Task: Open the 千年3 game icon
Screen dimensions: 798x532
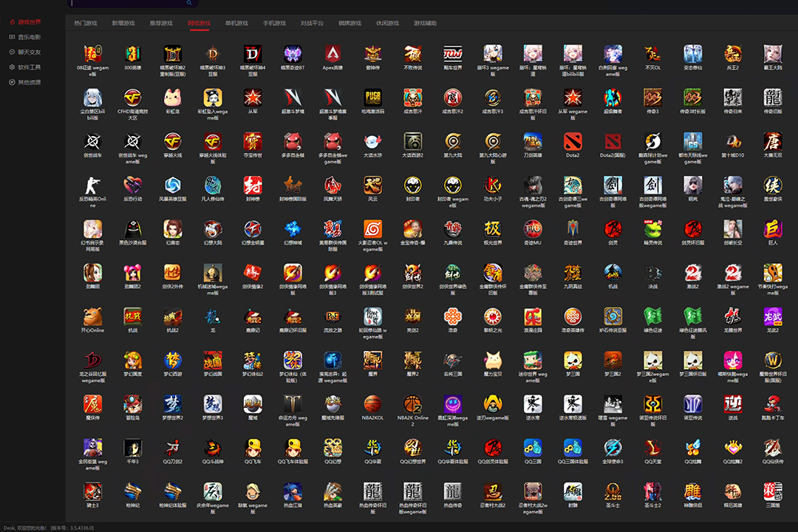Action: 133,448
